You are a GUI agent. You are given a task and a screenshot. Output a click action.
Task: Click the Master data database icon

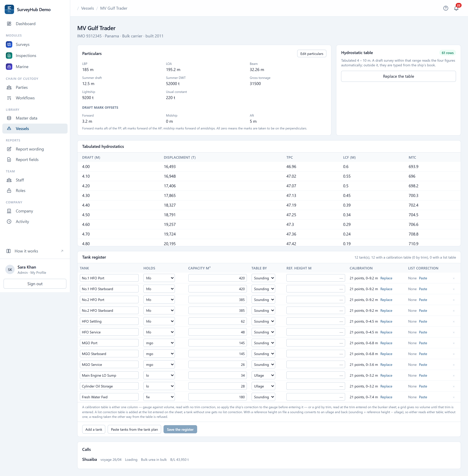[x=9, y=118]
